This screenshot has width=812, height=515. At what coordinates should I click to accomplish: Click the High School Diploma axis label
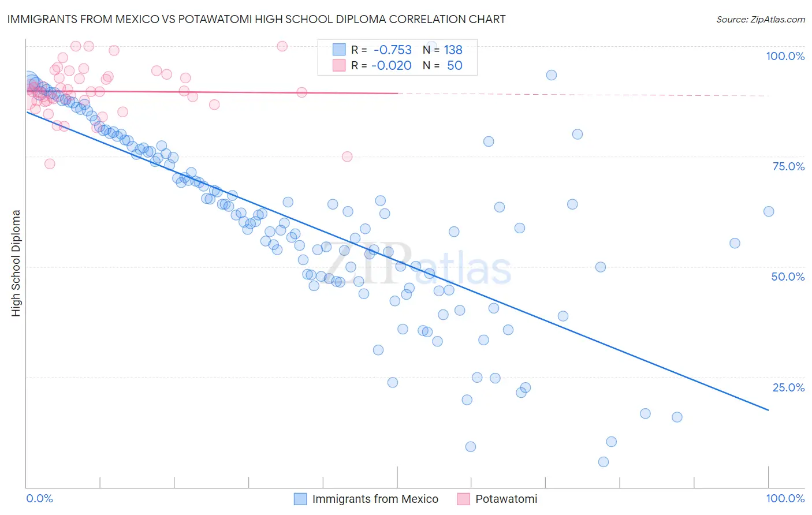click(16, 263)
